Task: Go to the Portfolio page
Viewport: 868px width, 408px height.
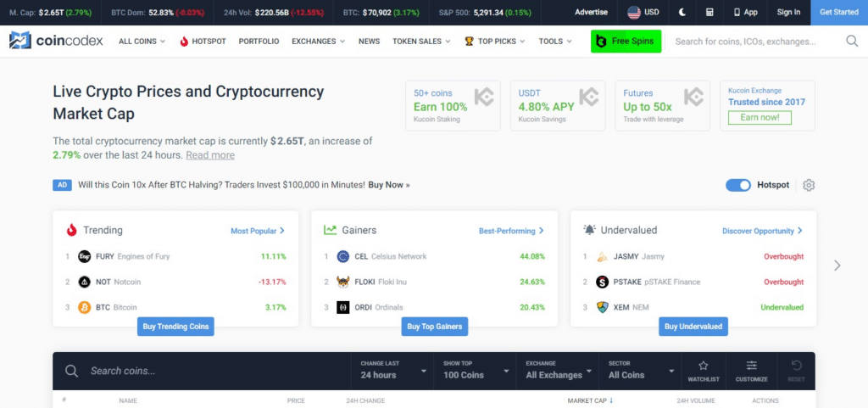Action: point(259,41)
